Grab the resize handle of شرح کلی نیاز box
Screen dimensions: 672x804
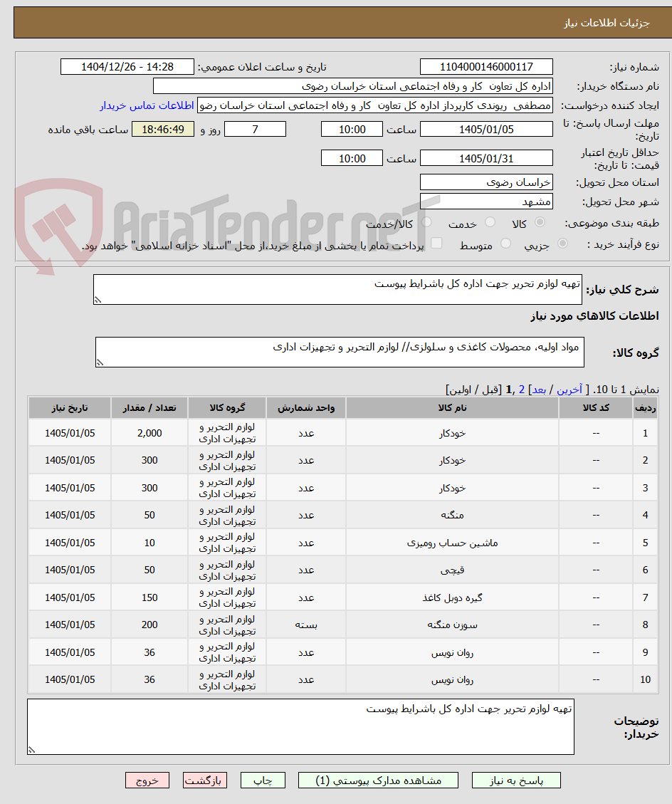point(98,300)
